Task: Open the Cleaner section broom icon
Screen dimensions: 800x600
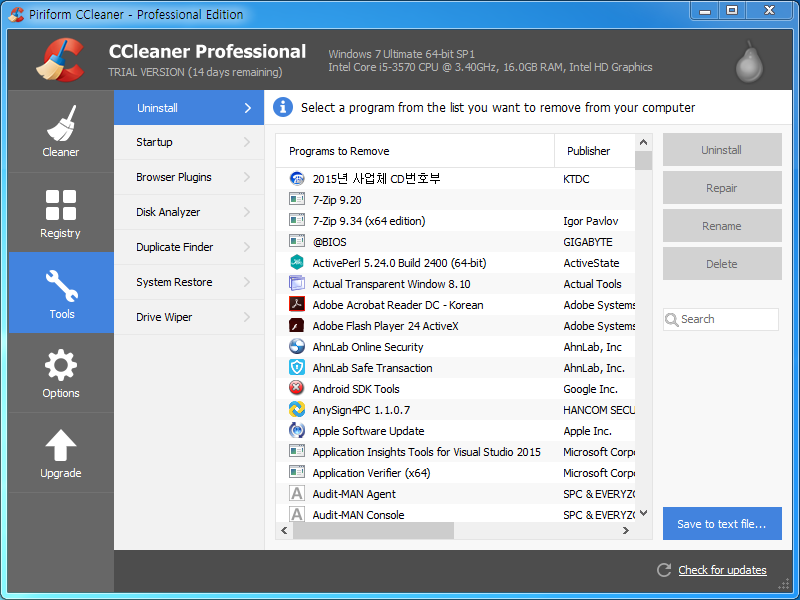Action: tap(61, 123)
